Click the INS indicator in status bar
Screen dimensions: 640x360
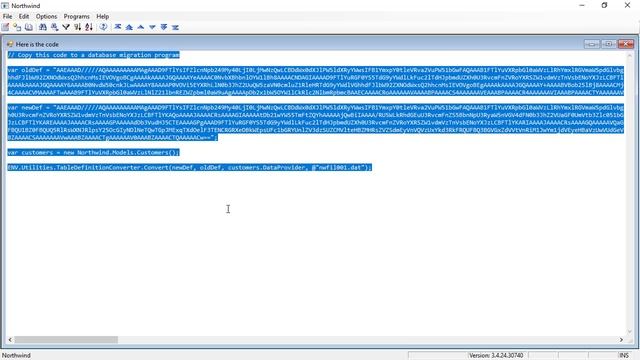[x=624, y=356]
